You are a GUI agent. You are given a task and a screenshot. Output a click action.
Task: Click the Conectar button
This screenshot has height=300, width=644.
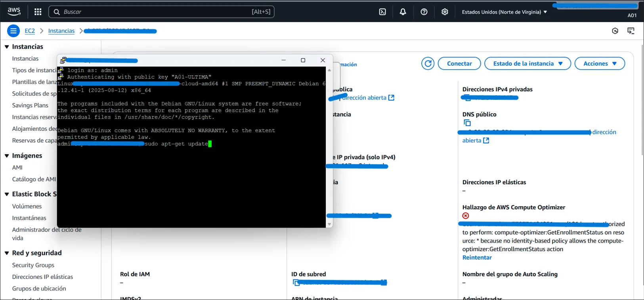(459, 63)
